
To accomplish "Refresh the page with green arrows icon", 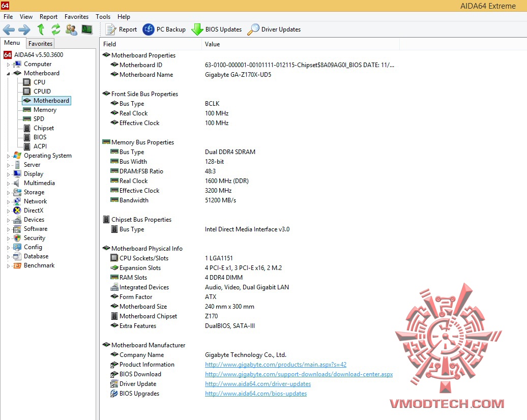I will [56, 29].
